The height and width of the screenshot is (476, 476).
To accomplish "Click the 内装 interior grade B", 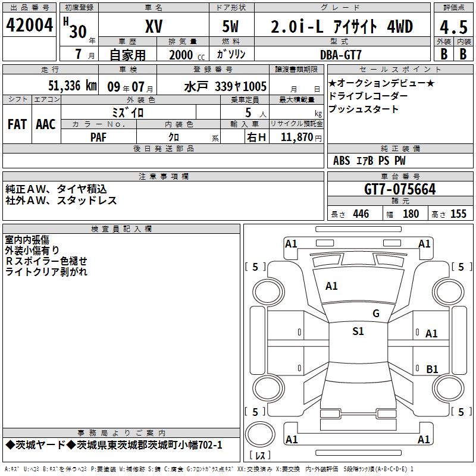I will 463,54.
